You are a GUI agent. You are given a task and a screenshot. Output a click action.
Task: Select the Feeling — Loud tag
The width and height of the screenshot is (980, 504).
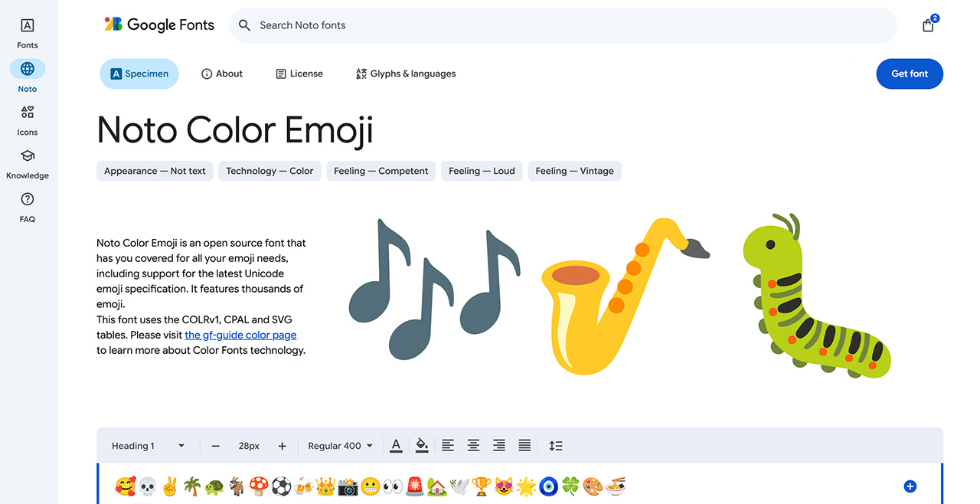point(482,171)
